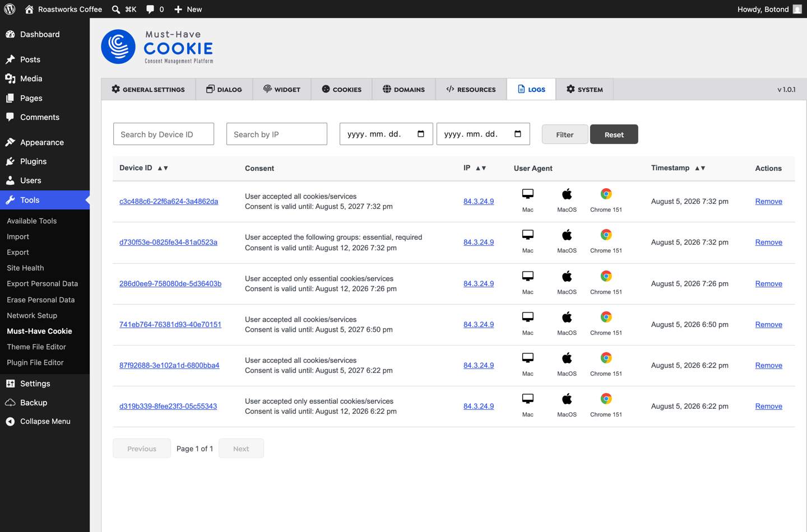
Task: Open device ID 741eb764-76381d93-40e70151 link
Action: [x=170, y=325]
